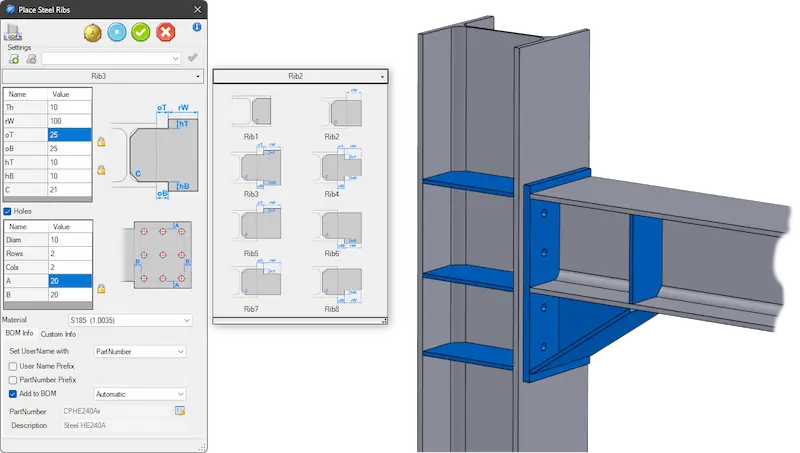Collapse the Rib2 gallery dropdown header
The height and width of the screenshot is (453, 800).
coord(301,76)
